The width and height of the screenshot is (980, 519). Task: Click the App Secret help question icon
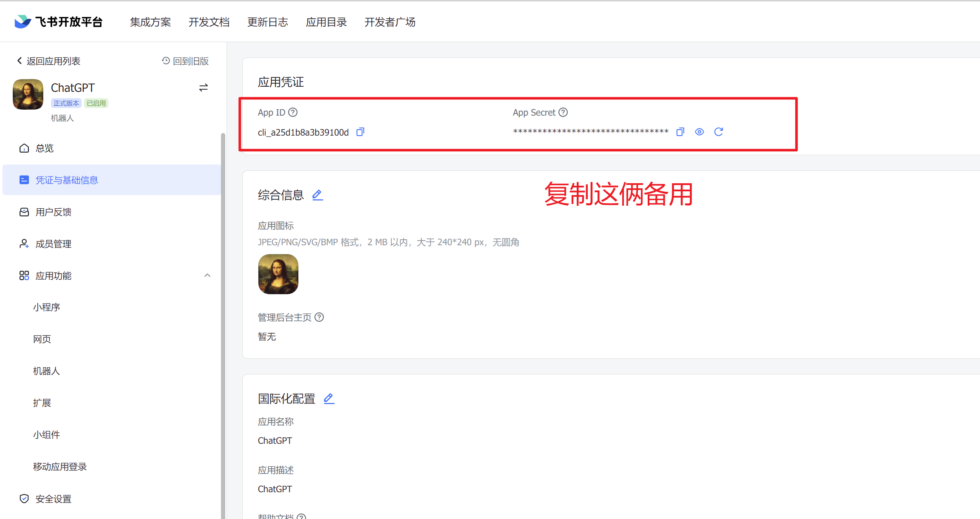(x=563, y=112)
